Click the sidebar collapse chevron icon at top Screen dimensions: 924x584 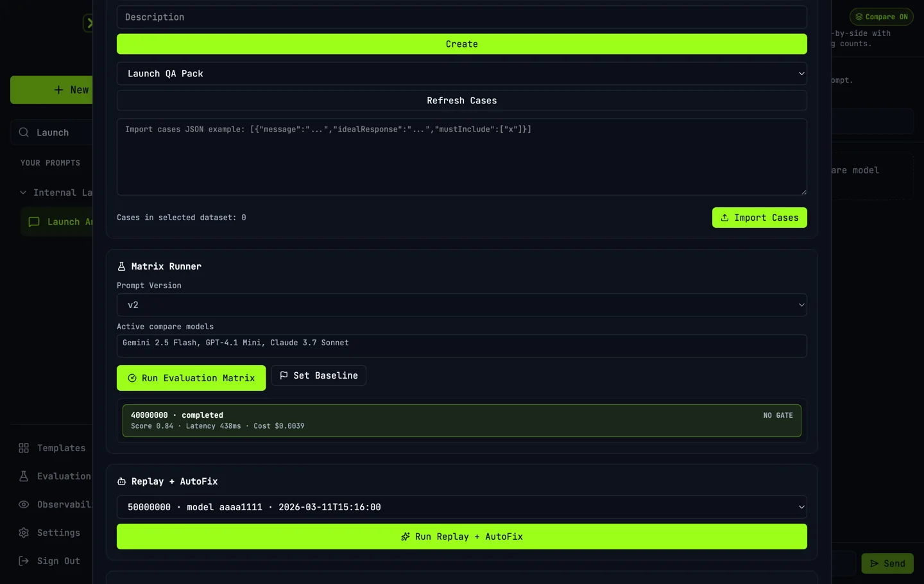coord(89,23)
